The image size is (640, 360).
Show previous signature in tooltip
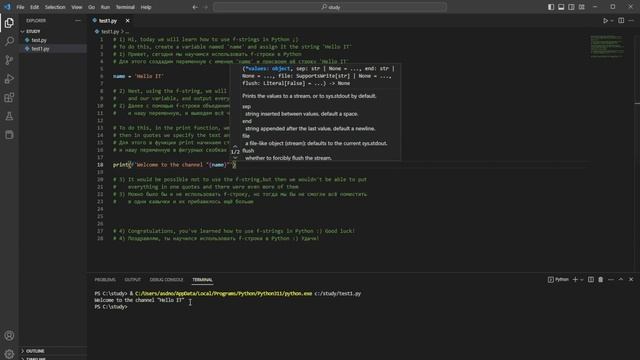tap(235, 146)
